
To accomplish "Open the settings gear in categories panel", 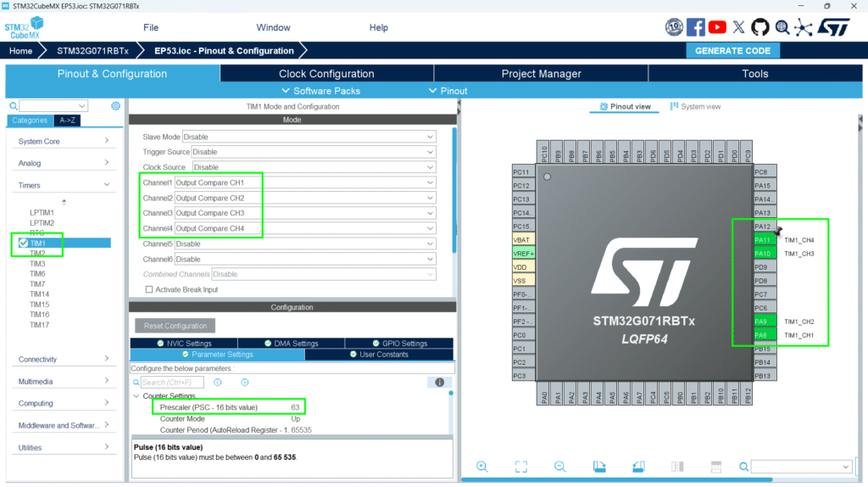I will pyautogui.click(x=116, y=106).
